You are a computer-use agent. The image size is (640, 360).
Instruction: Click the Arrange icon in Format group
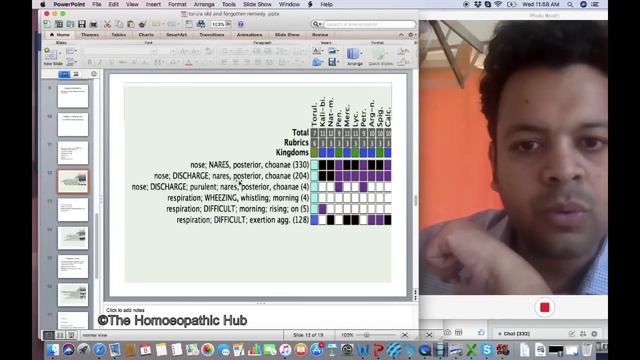point(354,56)
